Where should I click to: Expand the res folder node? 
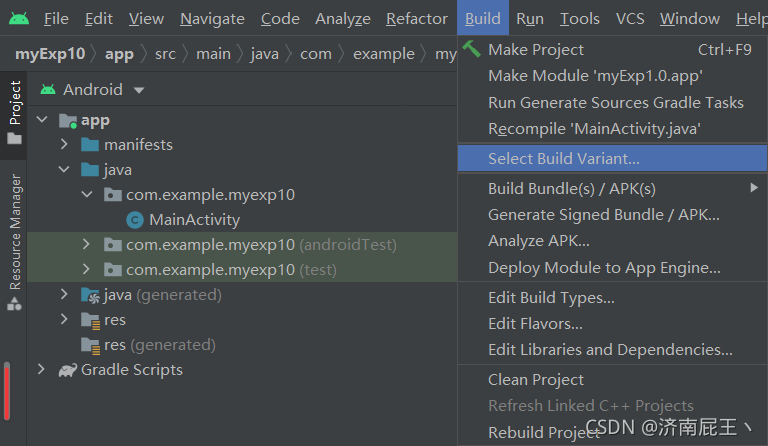click(64, 320)
